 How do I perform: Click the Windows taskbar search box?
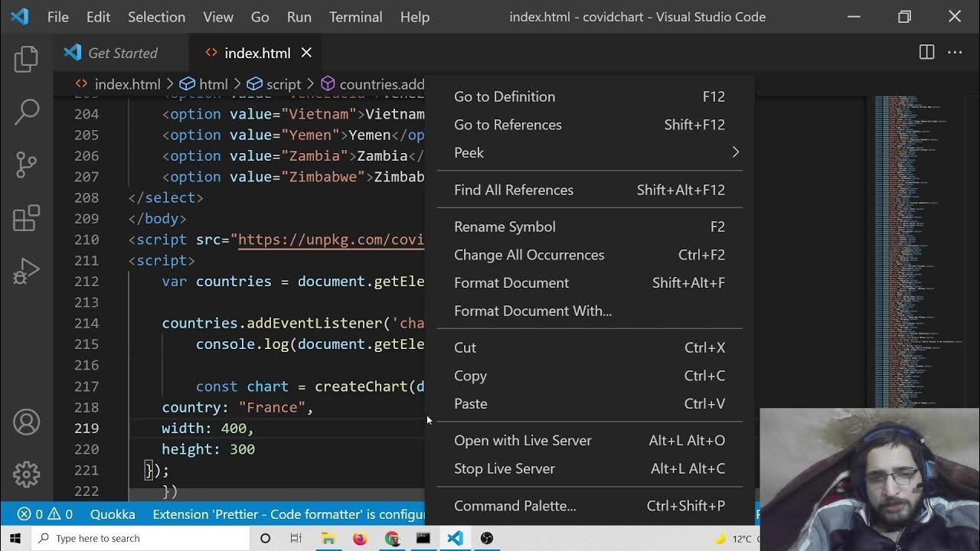coord(142,538)
